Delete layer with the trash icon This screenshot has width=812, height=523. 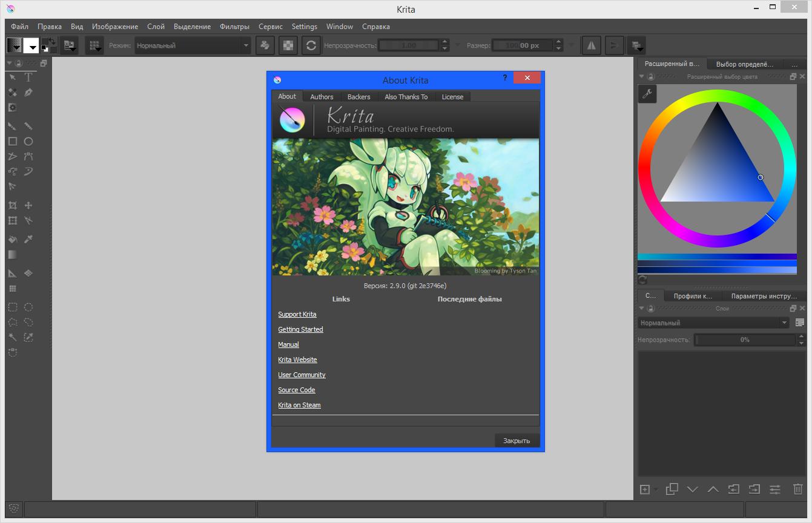pyautogui.click(x=798, y=489)
